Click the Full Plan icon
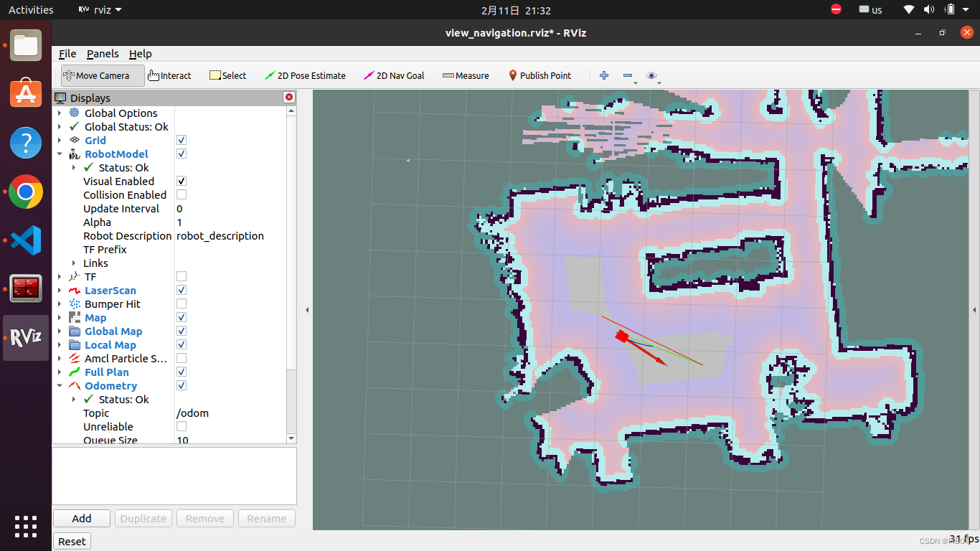The width and height of the screenshot is (980, 551). coord(74,372)
